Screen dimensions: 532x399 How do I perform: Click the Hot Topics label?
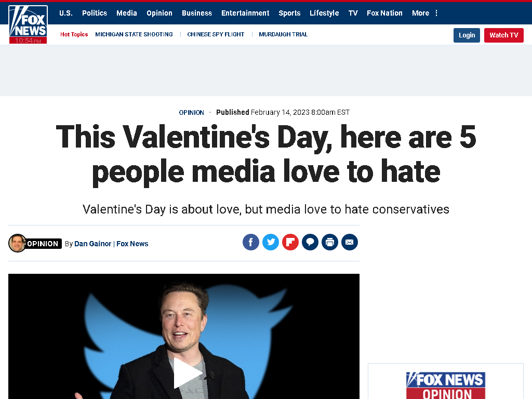point(74,34)
